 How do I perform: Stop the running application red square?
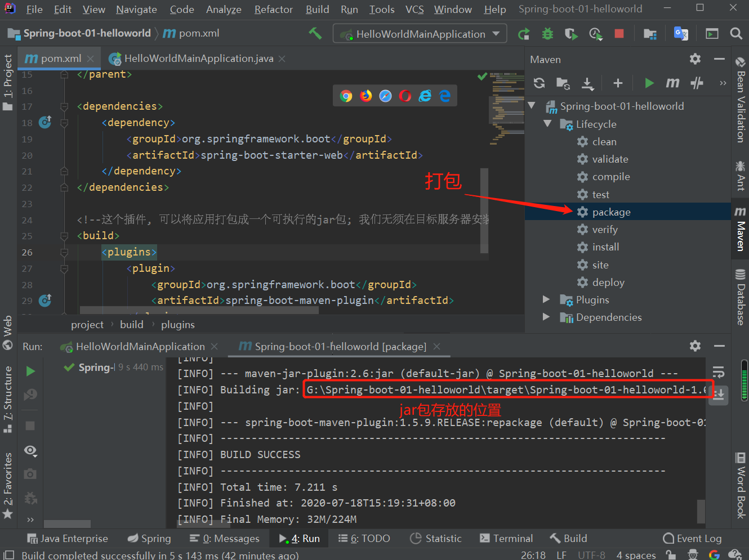619,34
